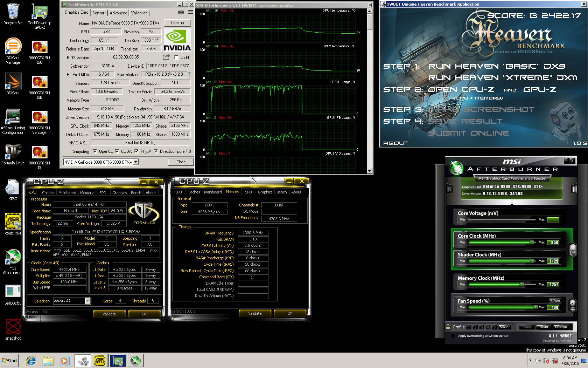The image size is (588, 368).
Task: Open 9800GTX SLI ISE desktop file
Action: (40, 88)
